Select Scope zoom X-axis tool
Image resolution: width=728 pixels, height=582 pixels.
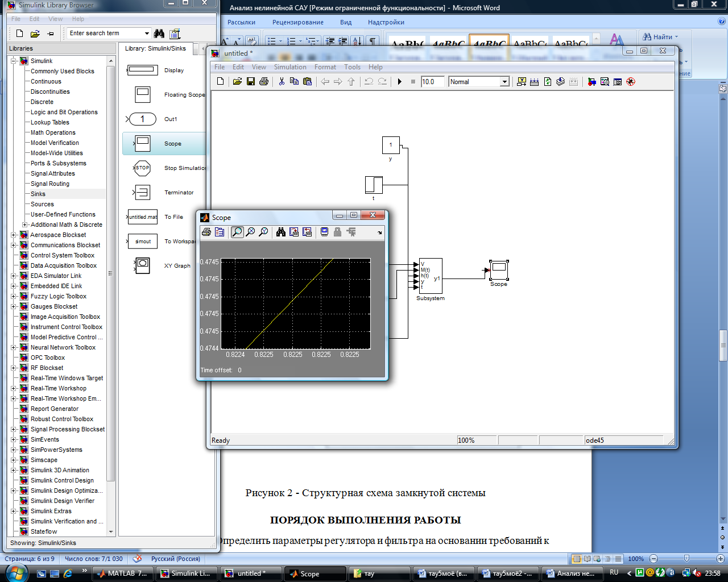tap(250, 232)
